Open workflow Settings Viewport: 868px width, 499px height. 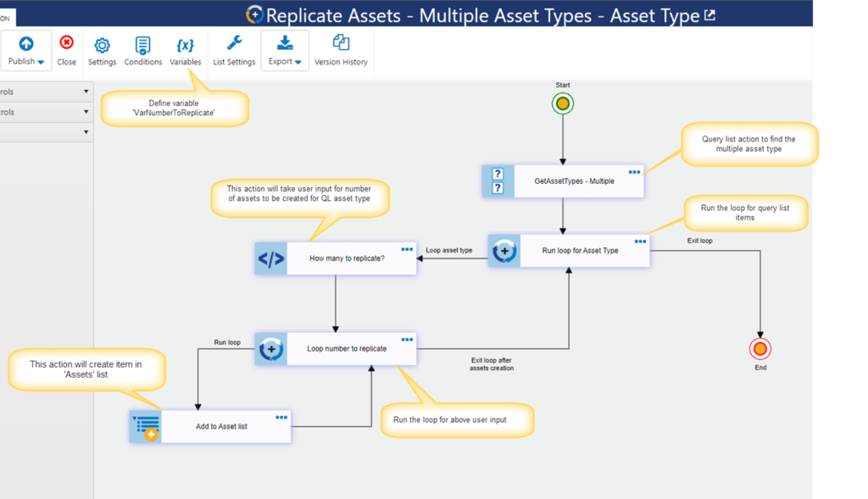102,52
